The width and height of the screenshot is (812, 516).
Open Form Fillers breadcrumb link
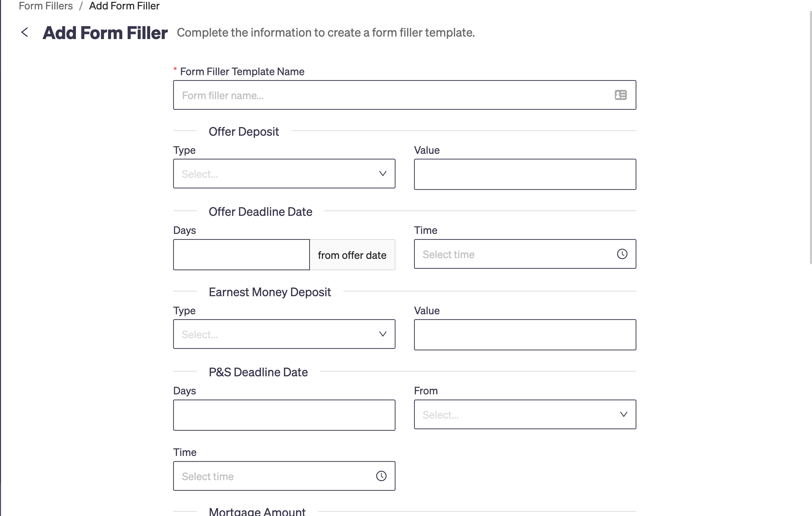pyautogui.click(x=46, y=6)
